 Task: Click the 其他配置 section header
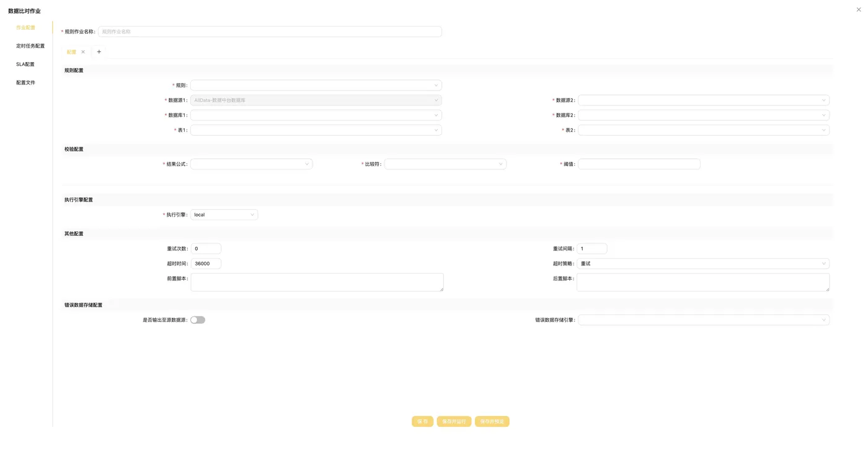point(74,234)
